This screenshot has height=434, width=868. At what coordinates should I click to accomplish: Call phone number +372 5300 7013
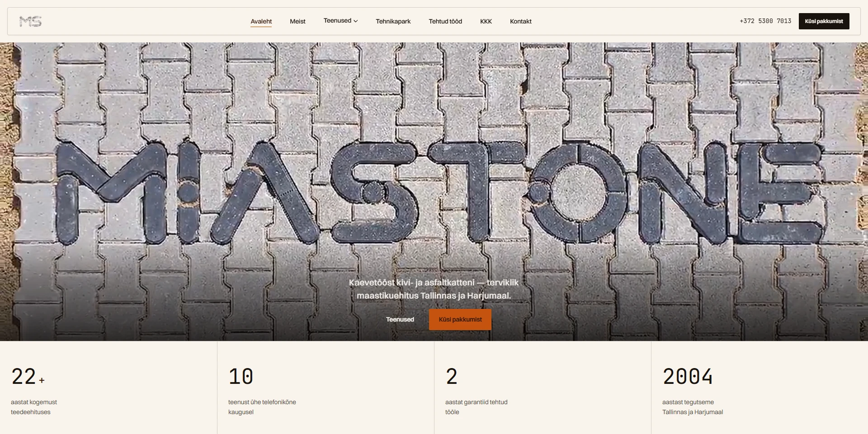click(x=765, y=21)
